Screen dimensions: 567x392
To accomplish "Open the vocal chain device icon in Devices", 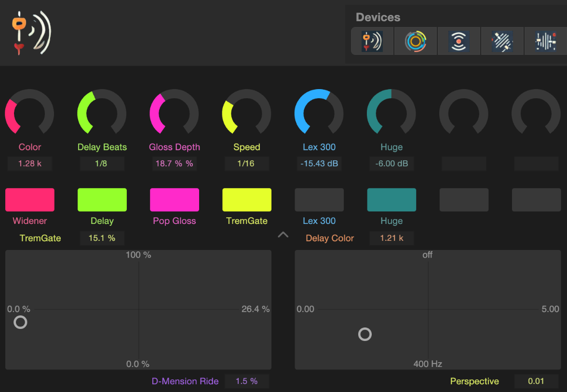I will [x=372, y=41].
